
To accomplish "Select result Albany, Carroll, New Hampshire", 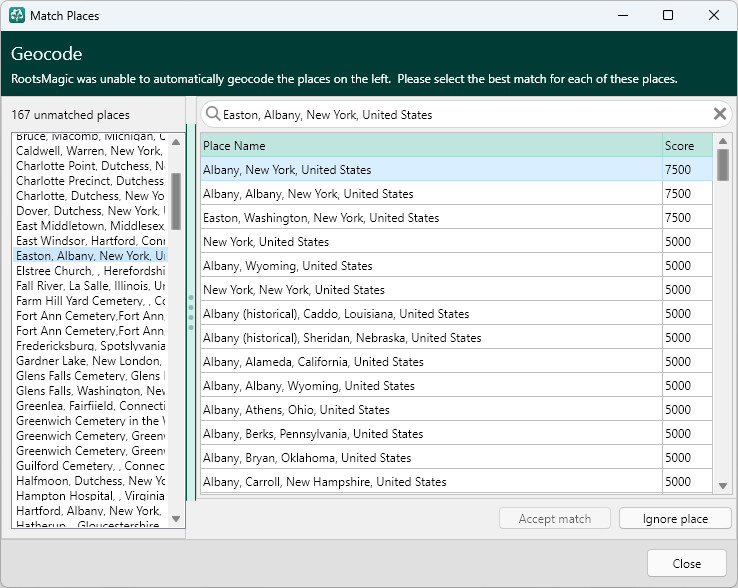I will [431, 482].
